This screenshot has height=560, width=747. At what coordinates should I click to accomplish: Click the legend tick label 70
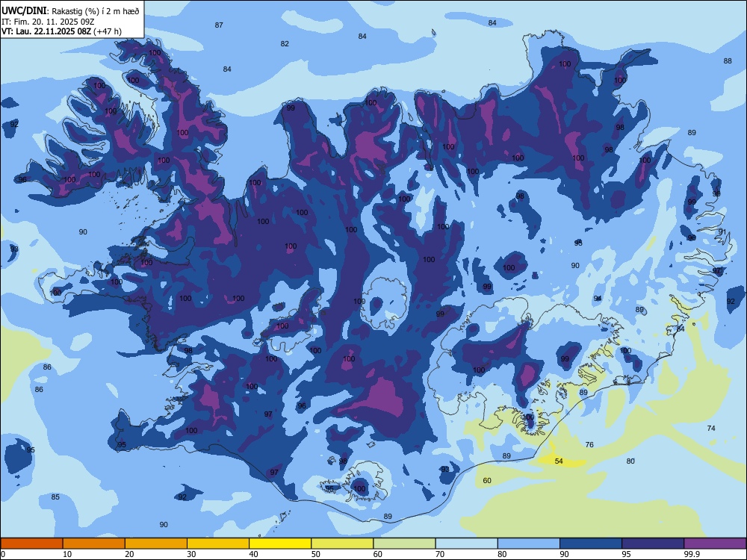tap(440, 554)
